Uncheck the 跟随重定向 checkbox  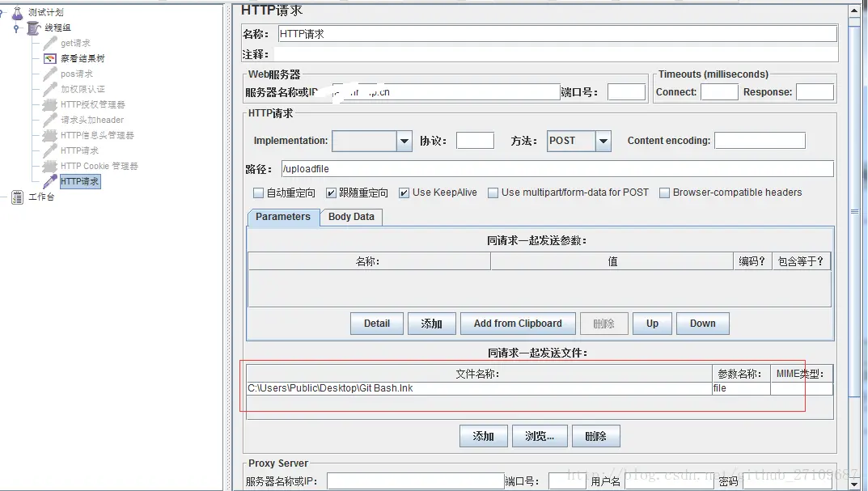click(x=331, y=192)
